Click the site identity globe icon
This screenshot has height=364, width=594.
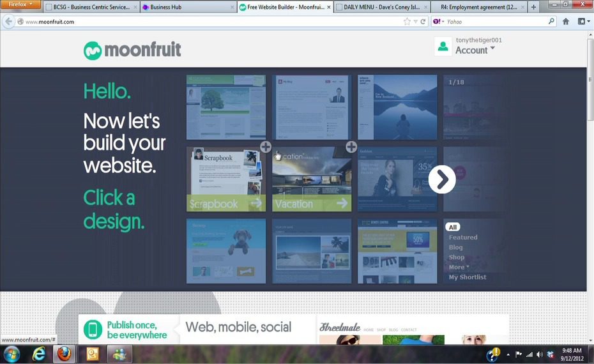point(20,22)
